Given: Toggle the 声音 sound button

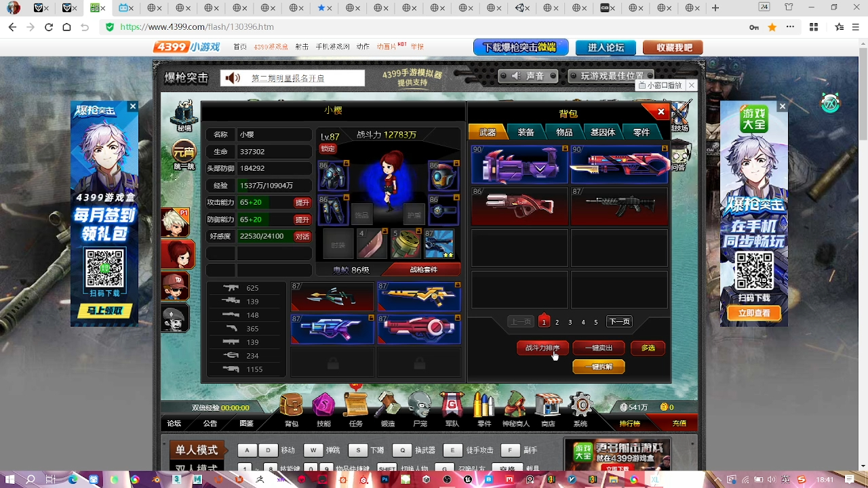Looking at the screenshot, I should 528,76.
